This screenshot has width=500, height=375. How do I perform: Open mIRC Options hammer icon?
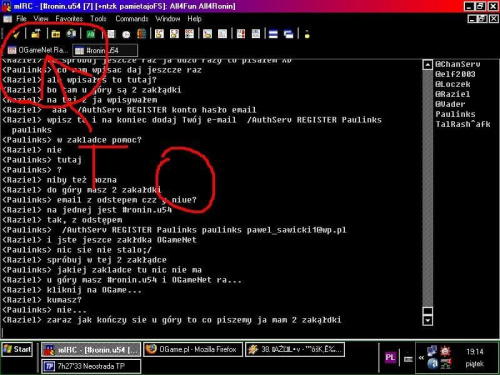click(x=36, y=34)
